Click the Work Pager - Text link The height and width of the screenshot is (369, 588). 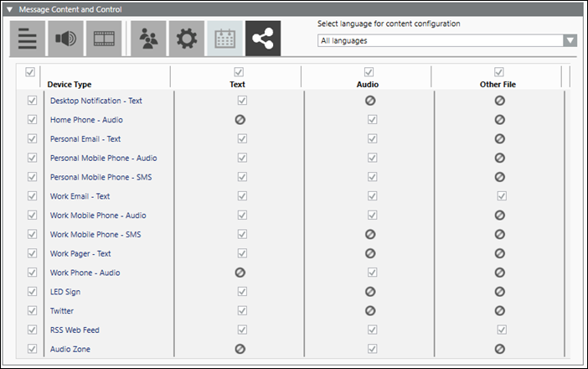(x=80, y=253)
